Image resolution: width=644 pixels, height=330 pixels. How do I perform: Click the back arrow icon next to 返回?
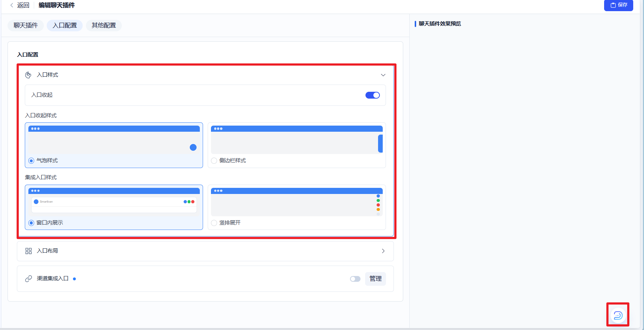(12, 5)
